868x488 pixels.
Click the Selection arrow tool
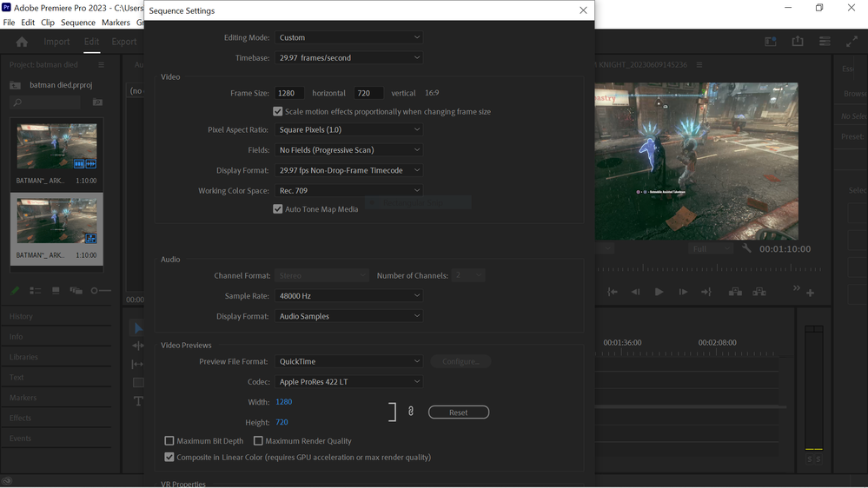[138, 328]
